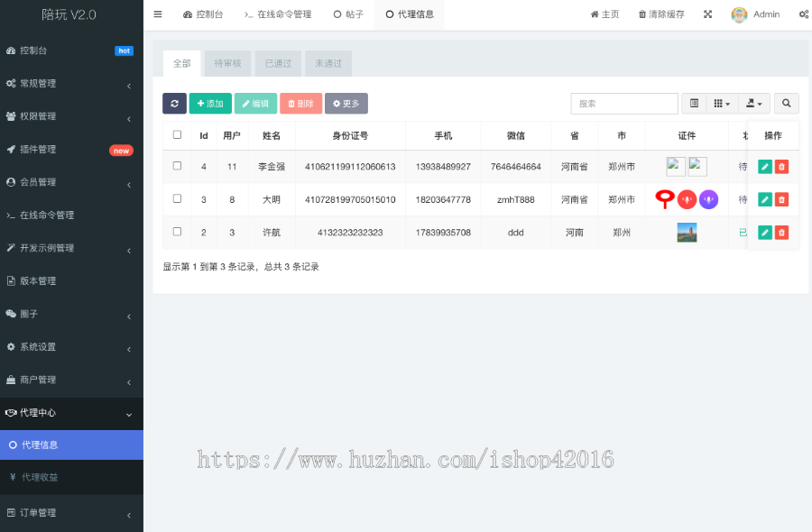This screenshot has width=812, height=532.
Task: Click the search magnifier button
Action: point(786,104)
